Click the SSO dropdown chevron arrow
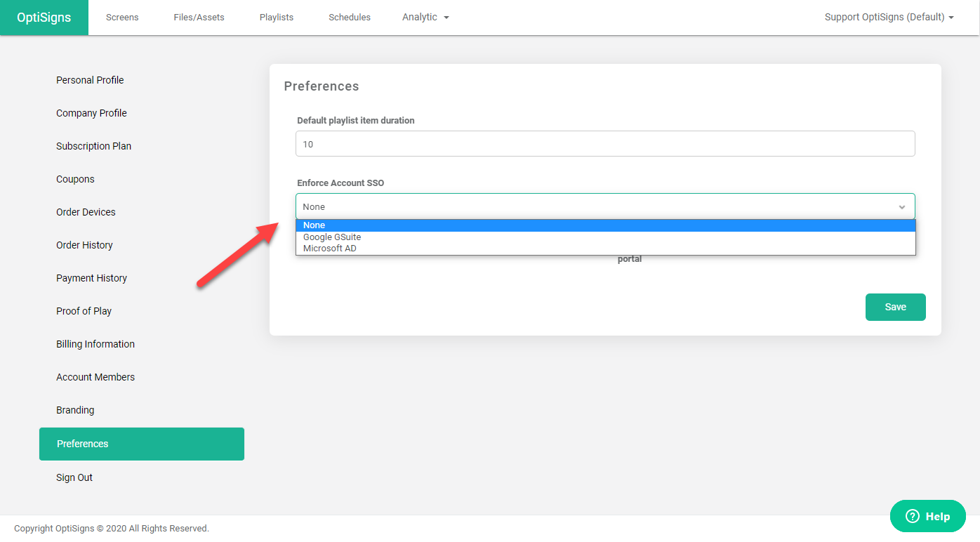Image resolution: width=980 pixels, height=542 pixels. (x=902, y=207)
